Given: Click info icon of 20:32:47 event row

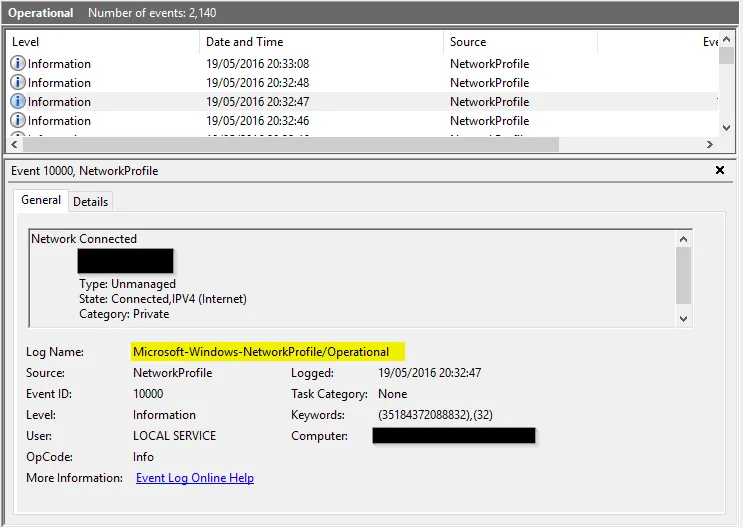Looking at the screenshot, I should 18,101.
